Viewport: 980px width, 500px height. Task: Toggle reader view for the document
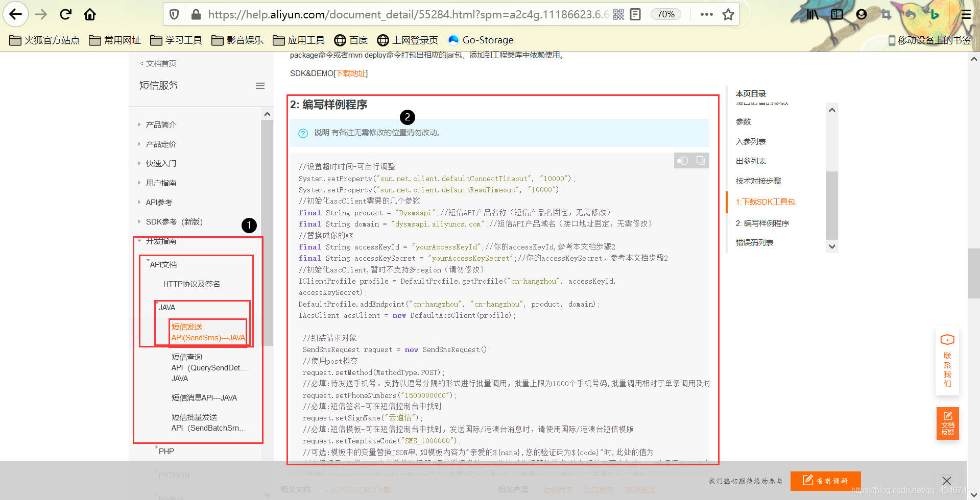635,14
